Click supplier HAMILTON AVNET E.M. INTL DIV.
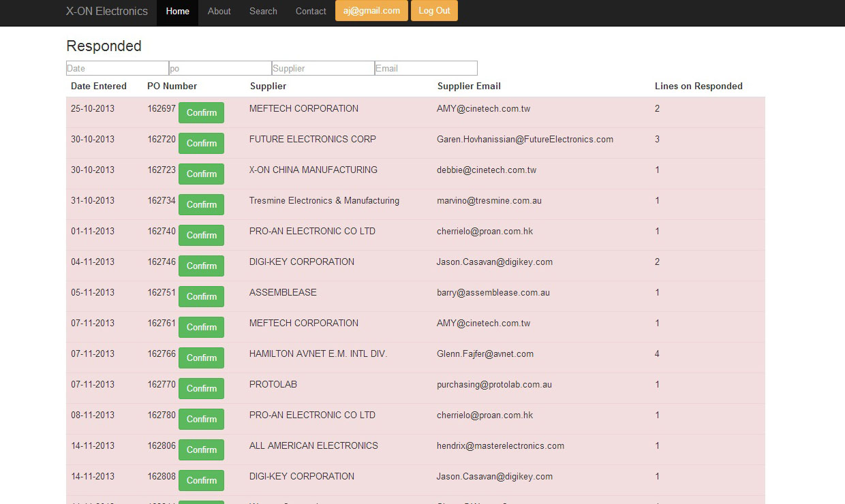 (x=318, y=353)
